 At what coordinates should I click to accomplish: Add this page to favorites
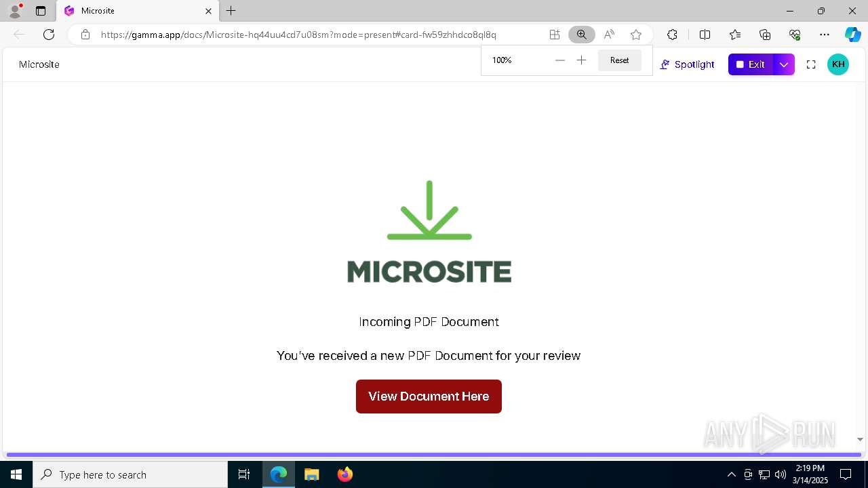636,35
